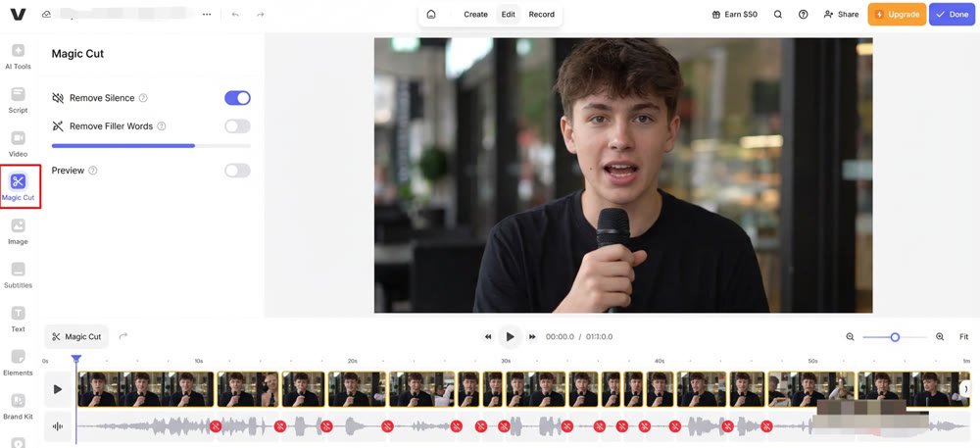This screenshot has height=448, width=980.
Task: Open the Image sidebar section
Action: pyautogui.click(x=18, y=231)
